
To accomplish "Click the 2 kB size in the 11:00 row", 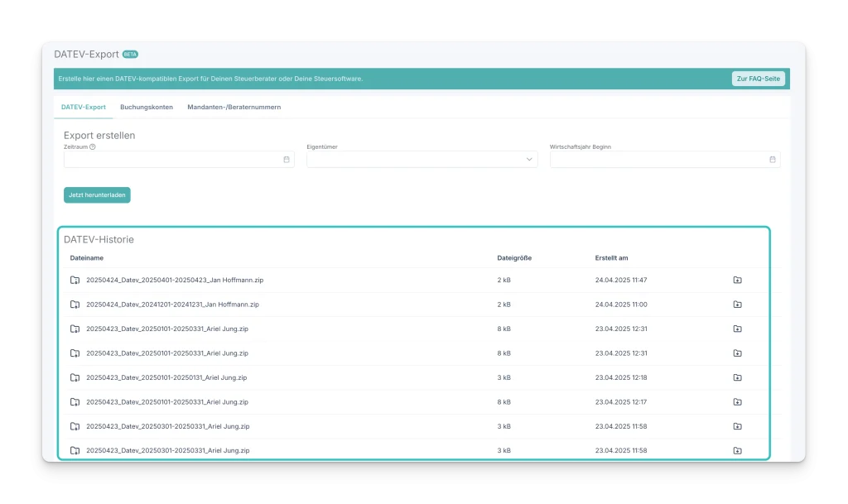I will tap(503, 304).
